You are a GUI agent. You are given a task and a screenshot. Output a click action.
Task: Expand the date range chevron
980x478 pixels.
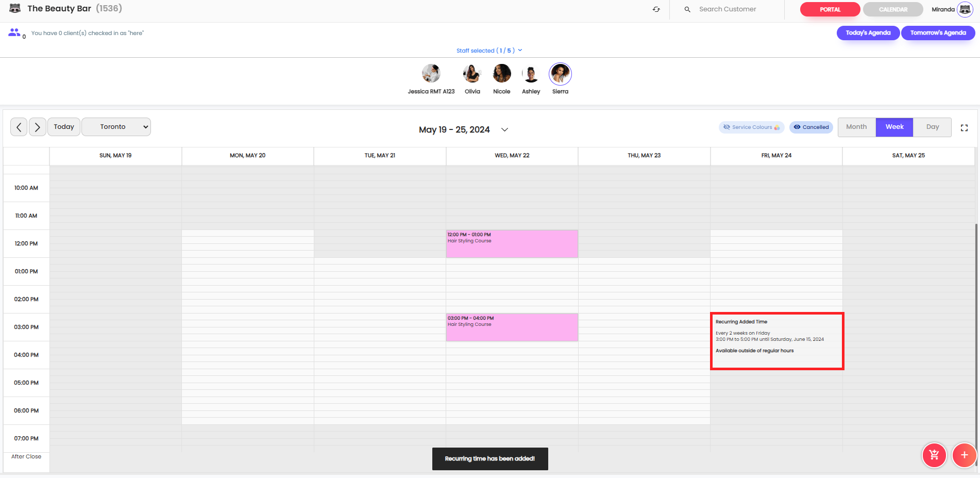pyautogui.click(x=505, y=129)
